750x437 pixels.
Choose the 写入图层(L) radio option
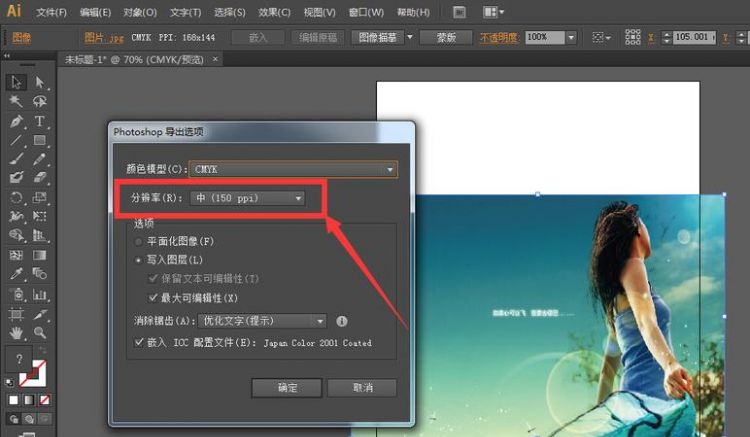point(139,261)
